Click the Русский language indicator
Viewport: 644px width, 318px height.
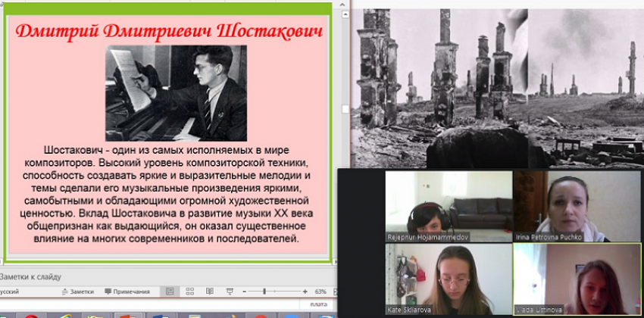(x=11, y=291)
